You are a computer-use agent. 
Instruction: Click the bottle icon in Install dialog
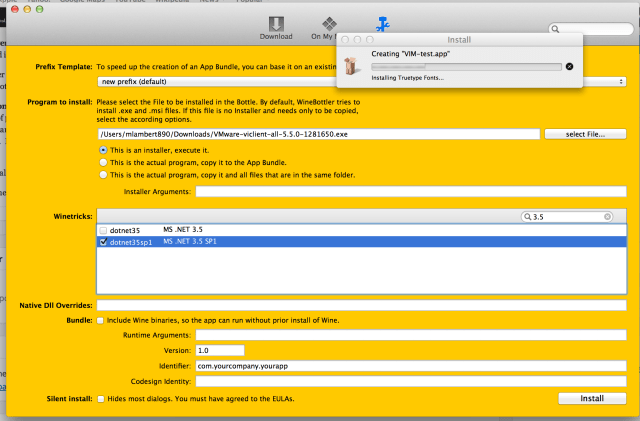coord(351,66)
